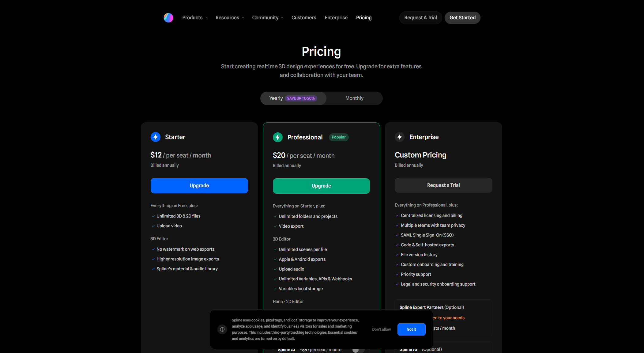Expand the Products dropdown menu
The image size is (644, 353).
pos(195,18)
